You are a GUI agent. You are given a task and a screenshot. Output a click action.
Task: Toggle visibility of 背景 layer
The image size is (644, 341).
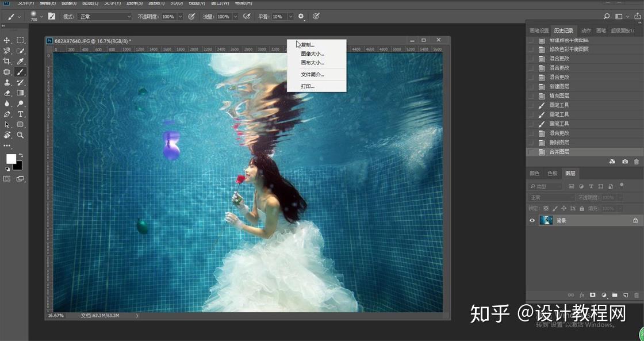pyautogui.click(x=532, y=221)
